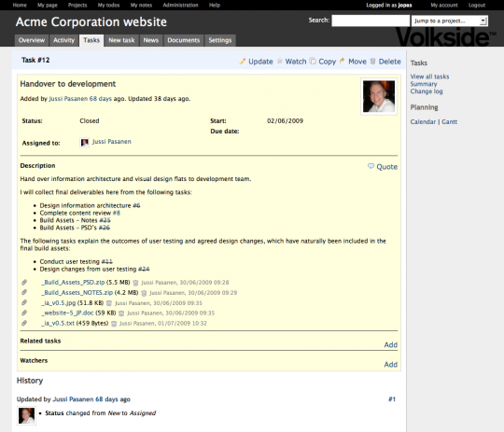Screen dimensions: 504x432
Task: Click the trash icon beside Delete
Action: 372,61
